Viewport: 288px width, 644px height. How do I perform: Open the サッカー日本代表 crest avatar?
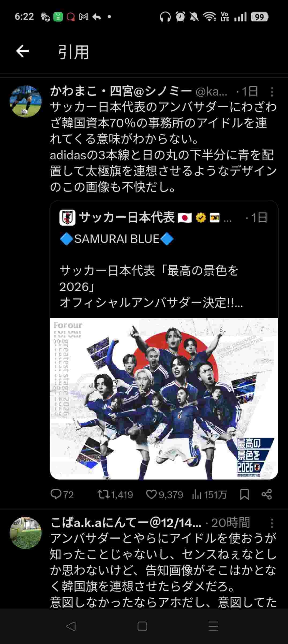click(67, 218)
